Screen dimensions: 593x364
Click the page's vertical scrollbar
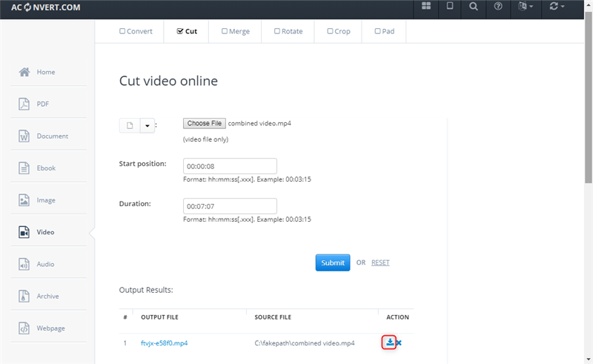588,111
